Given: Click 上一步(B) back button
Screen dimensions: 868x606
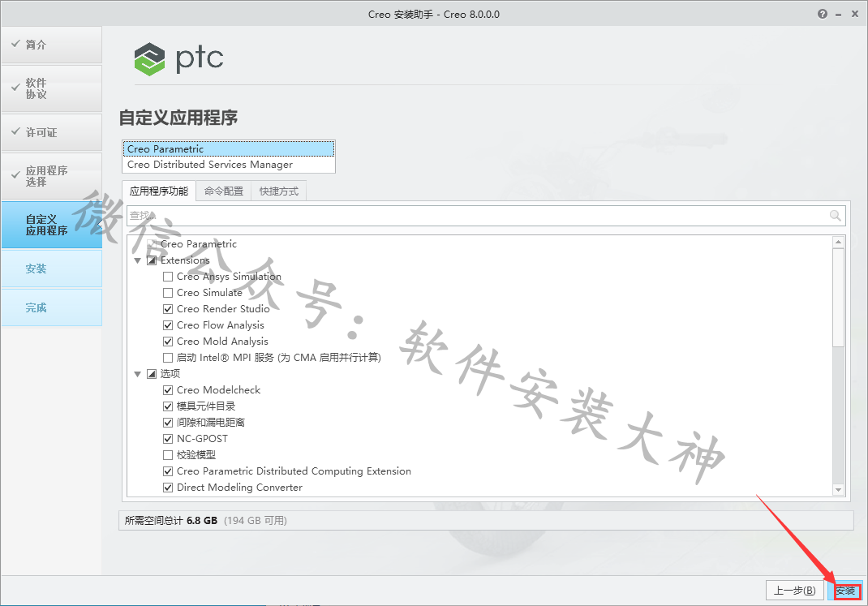Looking at the screenshot, I should [x=794, y=591].
